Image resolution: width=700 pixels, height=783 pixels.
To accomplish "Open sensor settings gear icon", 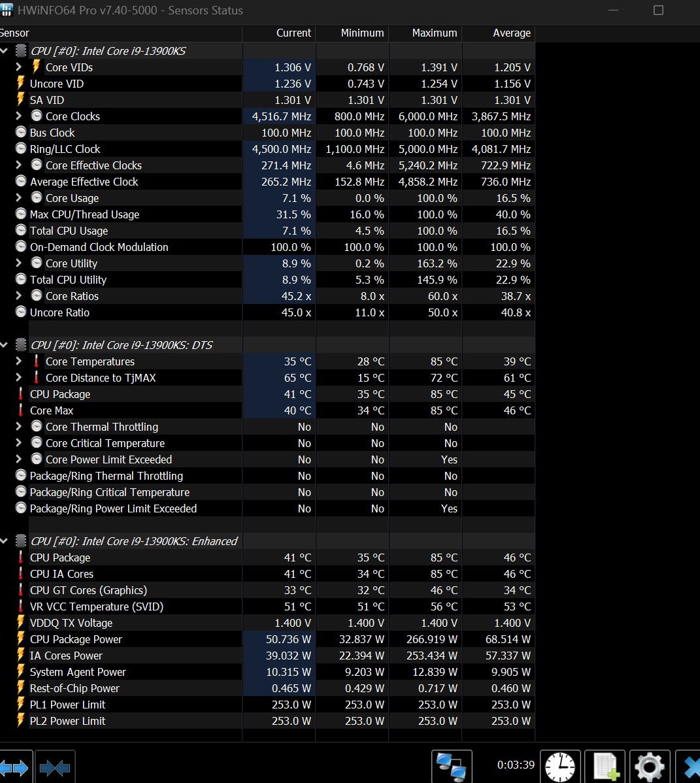I will click(x=650, y=767).
